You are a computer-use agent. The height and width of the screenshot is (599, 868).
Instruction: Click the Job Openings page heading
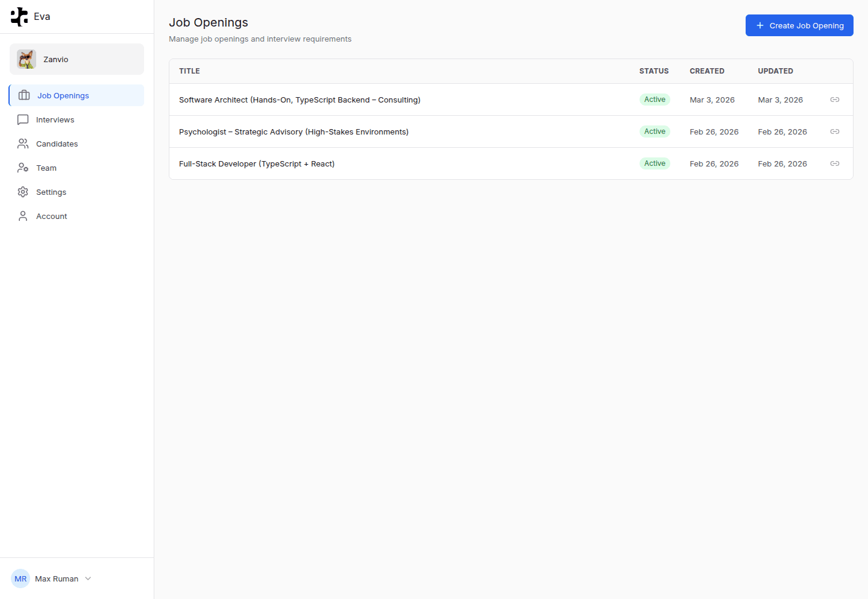(209, 22)
